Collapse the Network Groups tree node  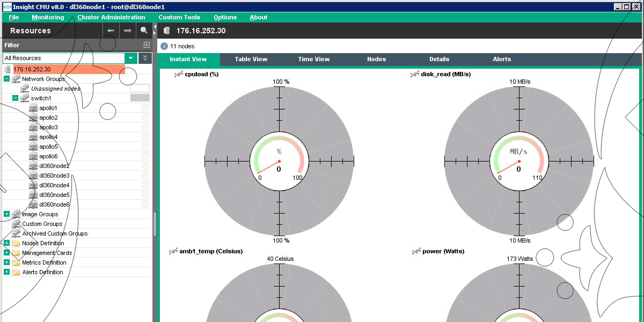point(6,79)
